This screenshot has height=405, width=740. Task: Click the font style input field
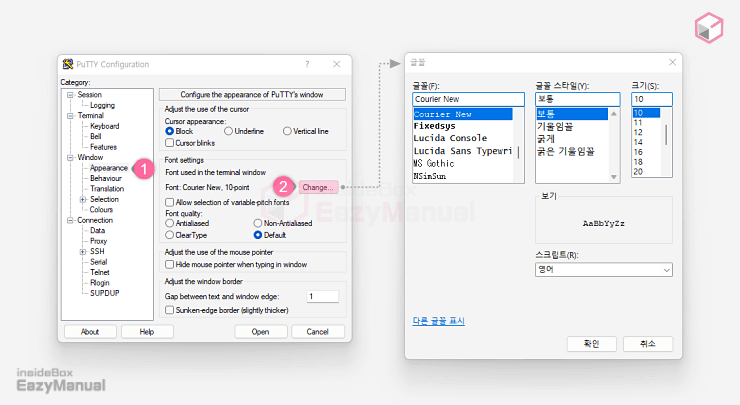point(578,99)
